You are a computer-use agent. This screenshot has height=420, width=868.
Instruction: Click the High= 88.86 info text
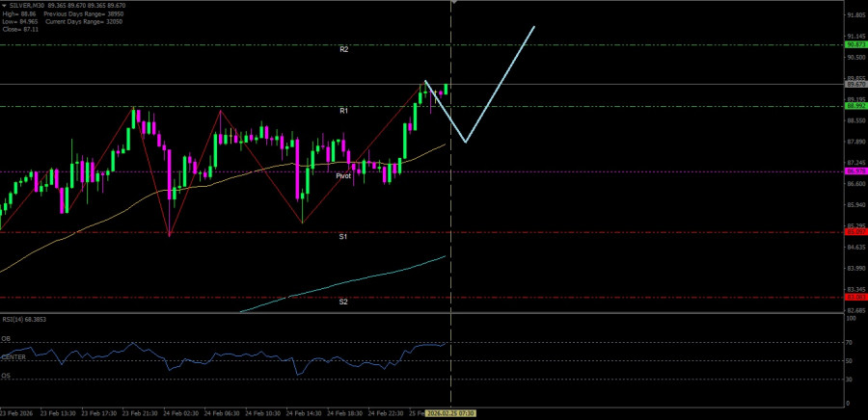(x=18, y=13)
